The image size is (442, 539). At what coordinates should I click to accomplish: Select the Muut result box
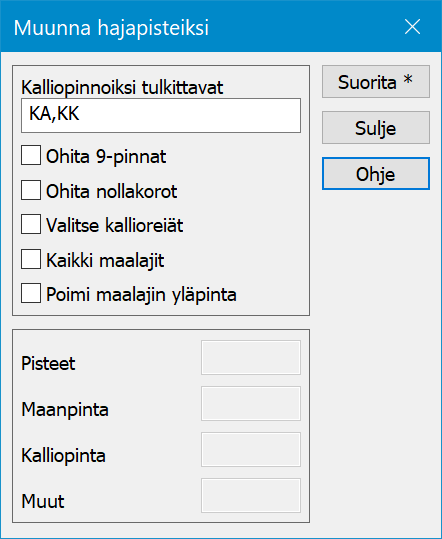[251, 496]
